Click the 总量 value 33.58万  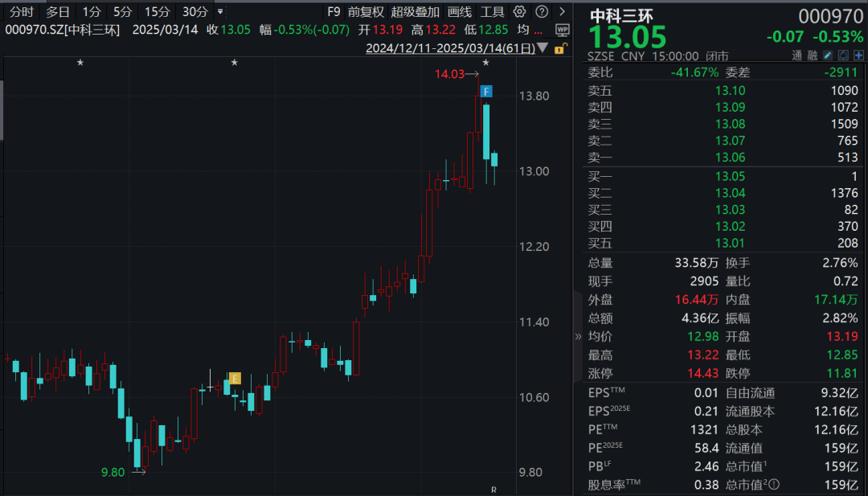tap(696, 262)
